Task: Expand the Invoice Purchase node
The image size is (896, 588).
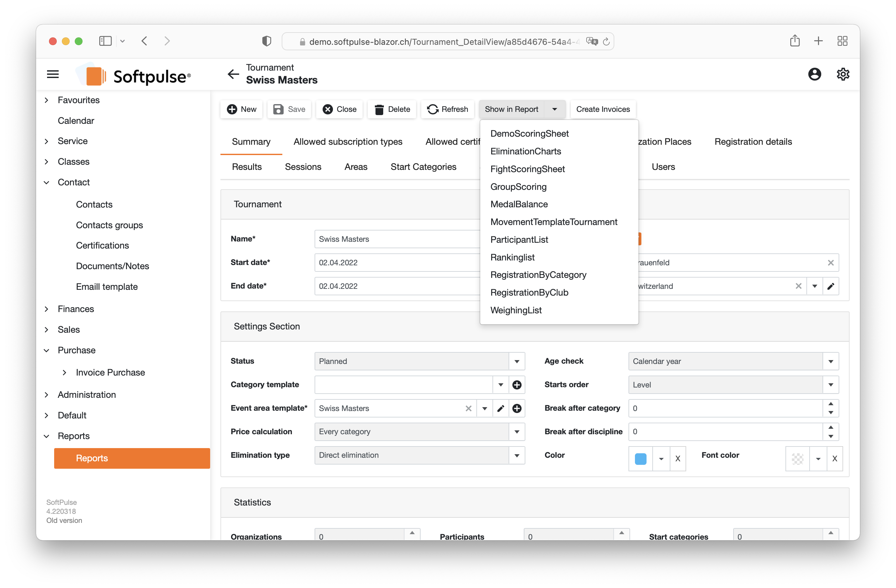Action: (64, 372)
